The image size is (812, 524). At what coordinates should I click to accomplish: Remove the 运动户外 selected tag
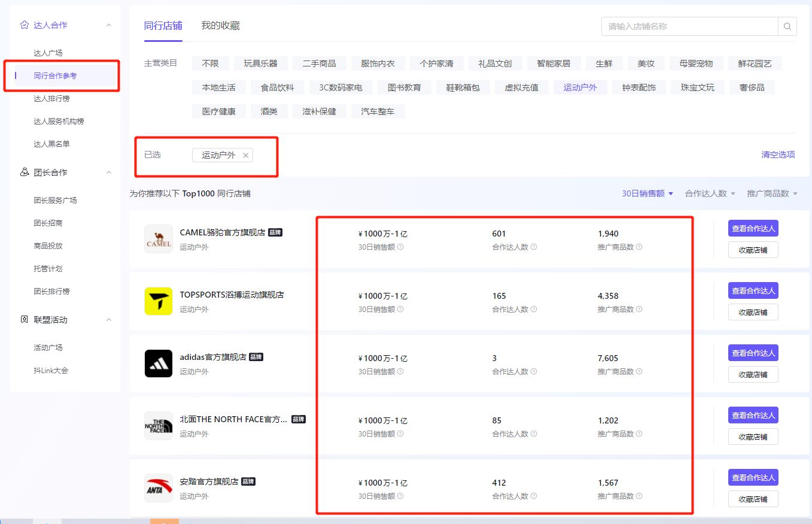click(245, 156)
